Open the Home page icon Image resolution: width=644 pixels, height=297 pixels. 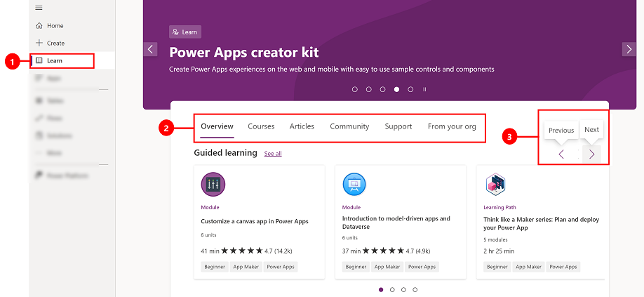point(39,25)
